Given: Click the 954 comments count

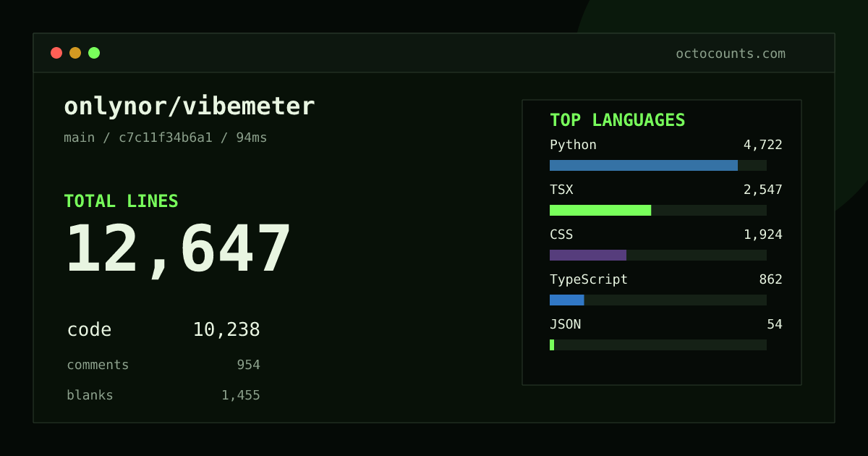Looking at the screenshot, I should [248, 365].
